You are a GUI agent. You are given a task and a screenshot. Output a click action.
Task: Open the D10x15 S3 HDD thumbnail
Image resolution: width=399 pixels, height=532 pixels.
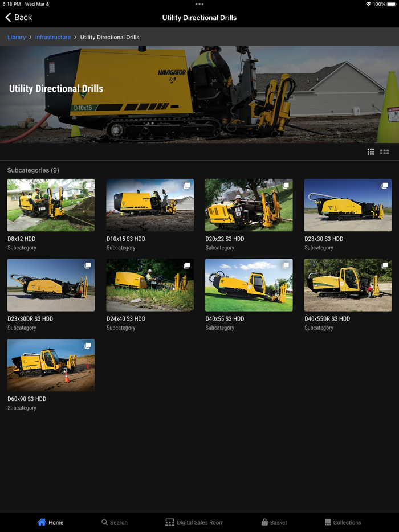pos(150,205)
